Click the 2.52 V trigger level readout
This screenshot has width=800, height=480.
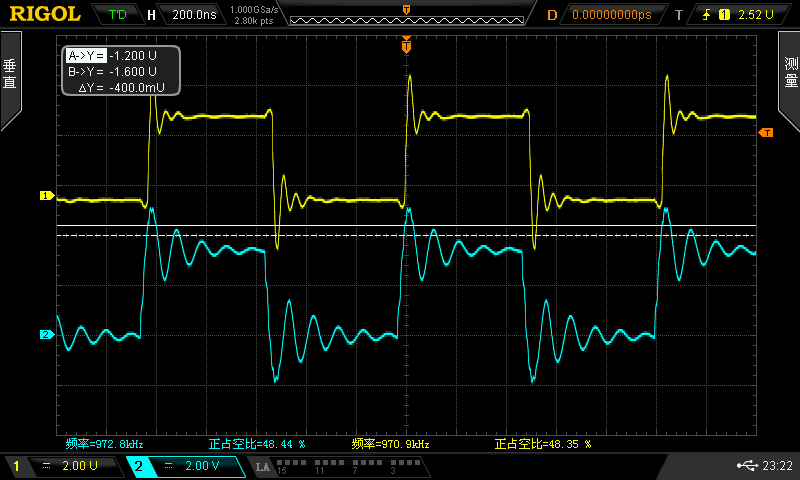(757, 15)
